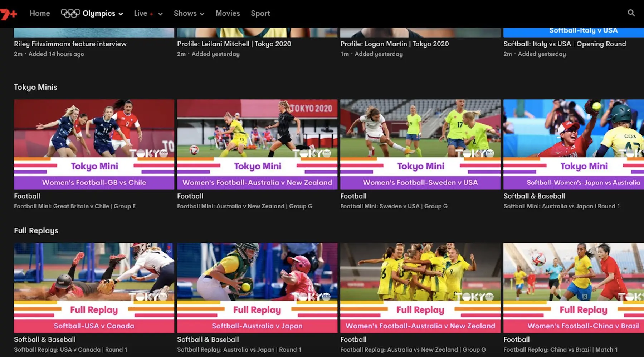The width and height of the screenshot is (644, 357).
Task: Play Full Replay Softball USA v Canada
Action: (x=94, y=288)
